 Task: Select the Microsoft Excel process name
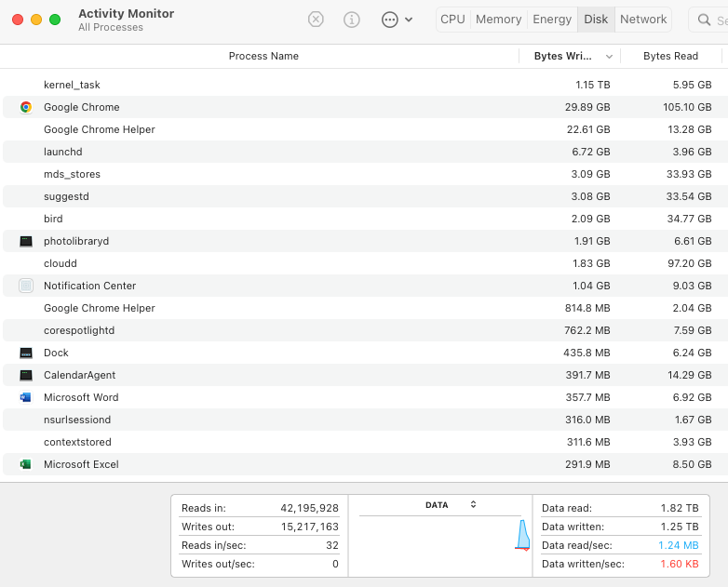pos(81,464)
